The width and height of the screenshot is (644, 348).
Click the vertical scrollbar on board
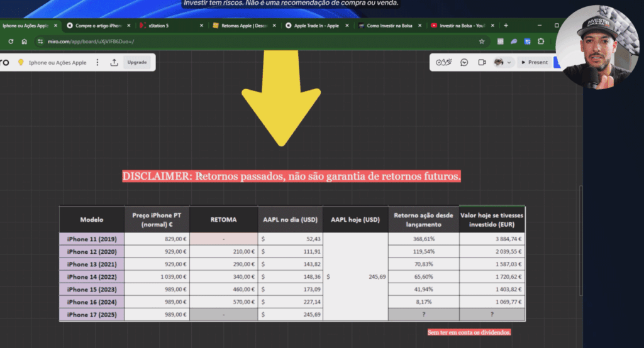(x=580, y=241)
